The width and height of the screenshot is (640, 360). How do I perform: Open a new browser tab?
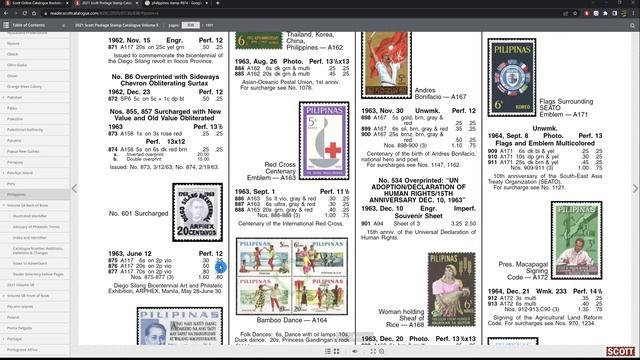pos(218,3)
